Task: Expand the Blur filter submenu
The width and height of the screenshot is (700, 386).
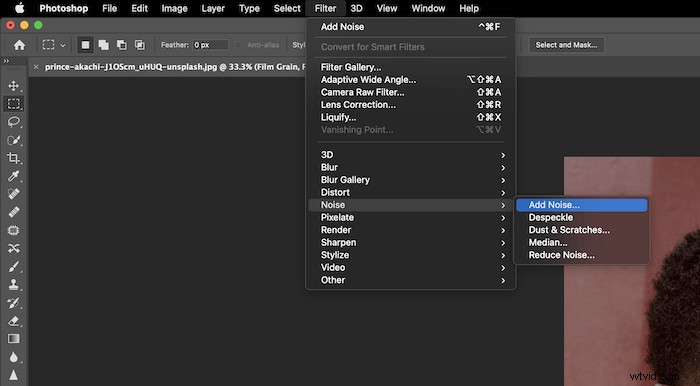Action: point(410,167)
